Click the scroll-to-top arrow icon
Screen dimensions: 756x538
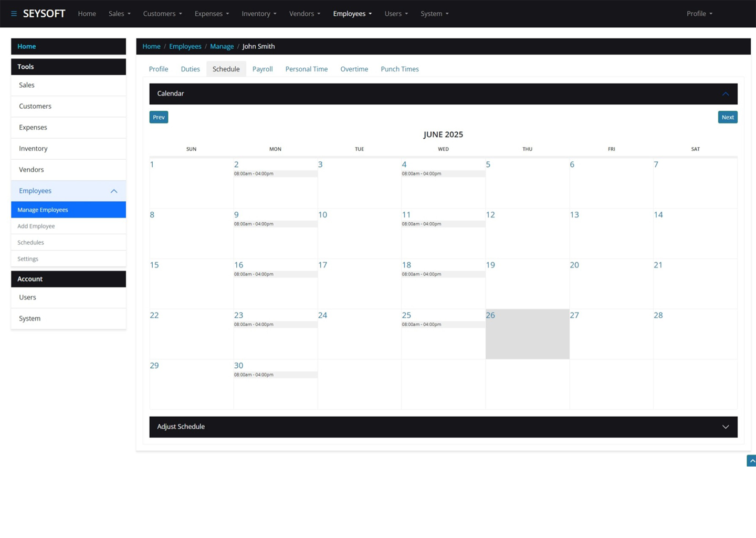click(751, 461)
